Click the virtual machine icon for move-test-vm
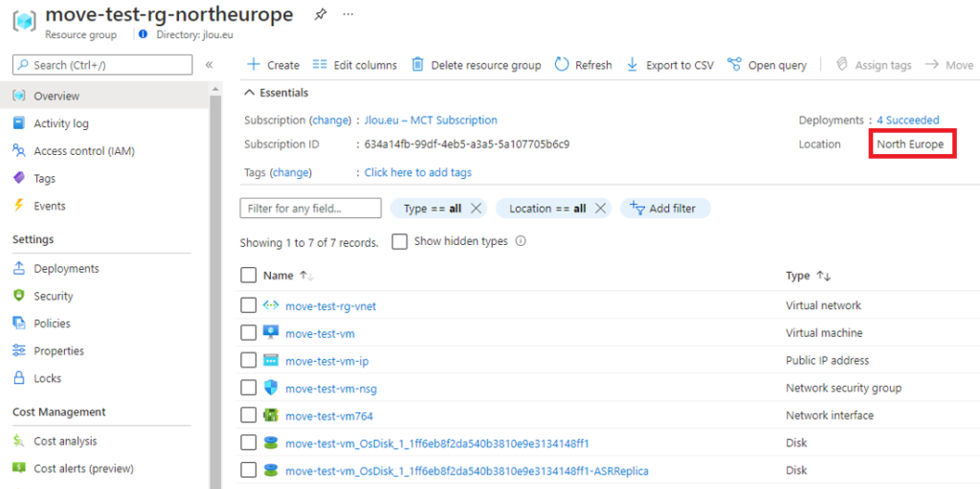The width and height of the screenshot is (980, 489). (270, 333)
